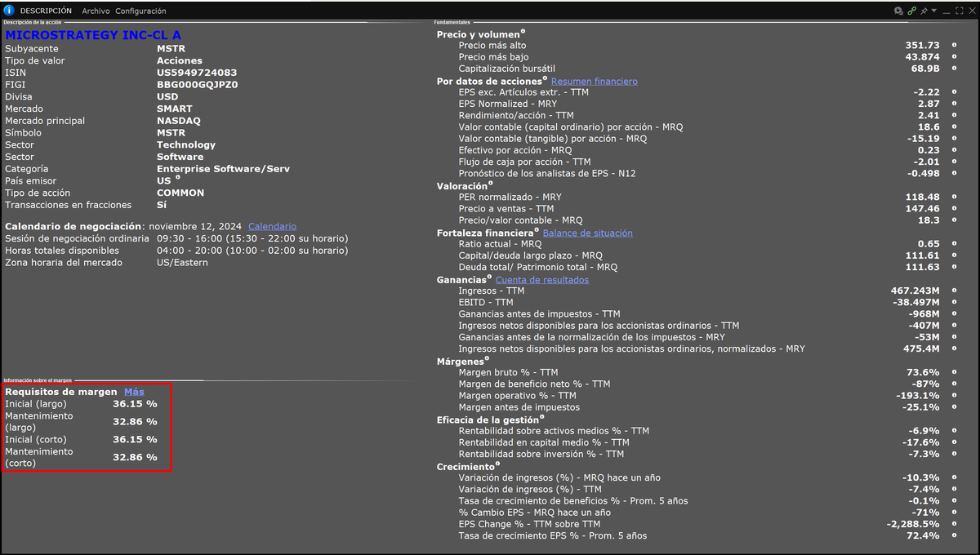Click the pushpin icon in title bar
Image resolution: width=980 pixels, height=555 pixels.
click(x=924, y=11)
